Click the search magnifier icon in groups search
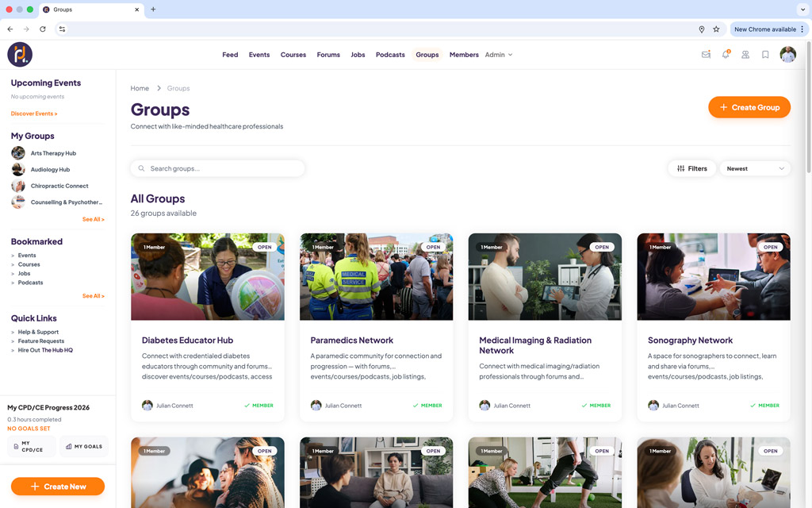The height and width of the screenshot is (508, 812). click(x=141, y=168)
